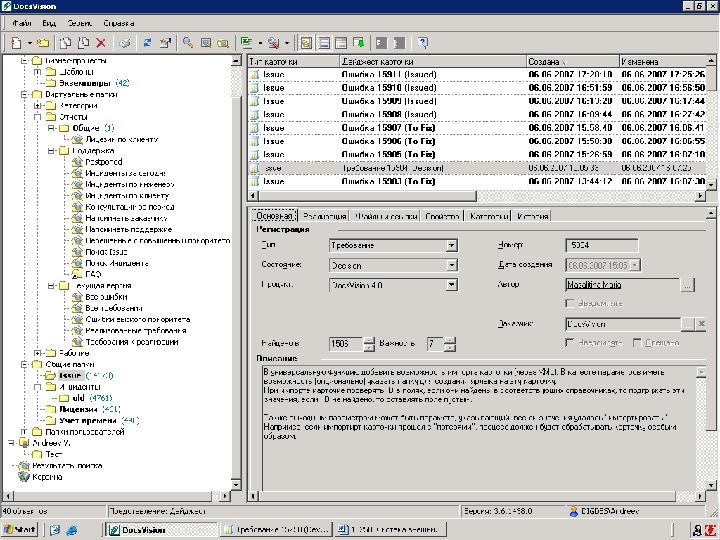Screen dimensions: 720x540
Task: Click the red X delete toolbar icon
Action: click(x=100, y=43)
